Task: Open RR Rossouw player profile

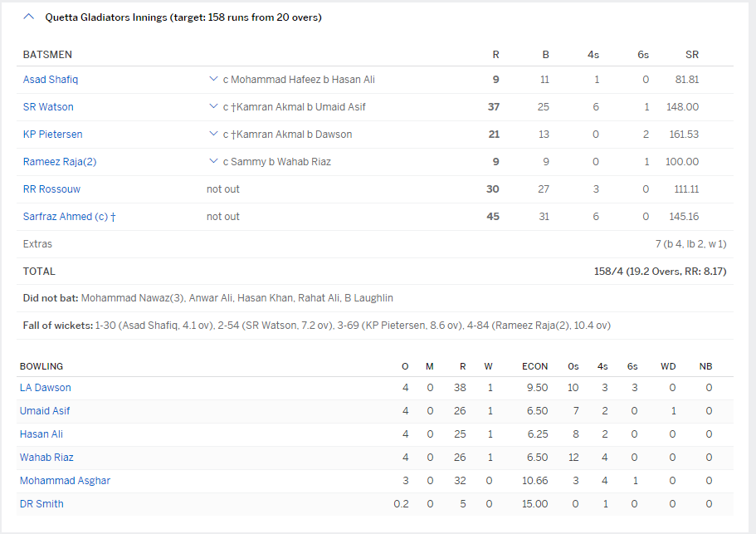Action: (52, 189)
